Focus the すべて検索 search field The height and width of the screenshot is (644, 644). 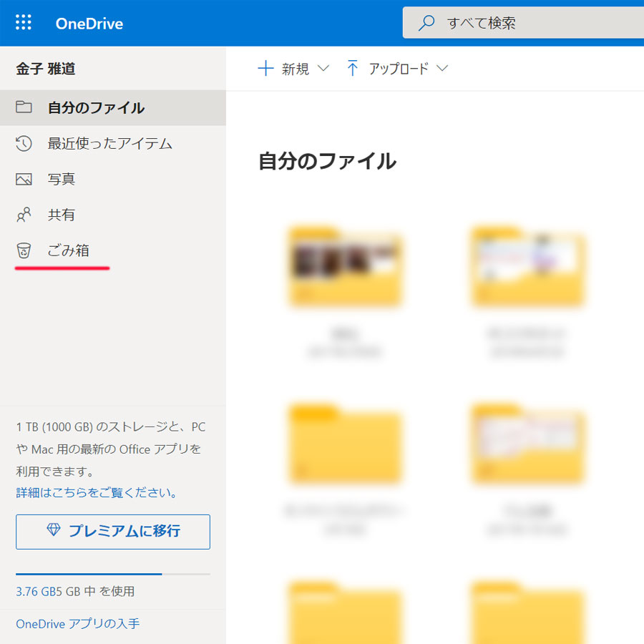pos(523,23)
